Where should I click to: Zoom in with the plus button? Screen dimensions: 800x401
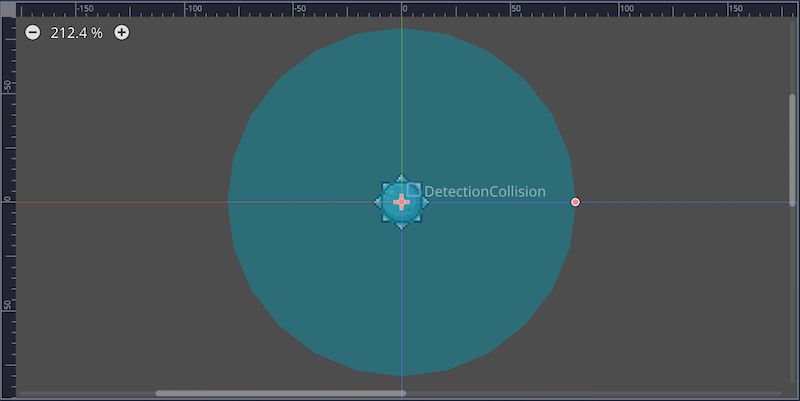coord(121,33)
